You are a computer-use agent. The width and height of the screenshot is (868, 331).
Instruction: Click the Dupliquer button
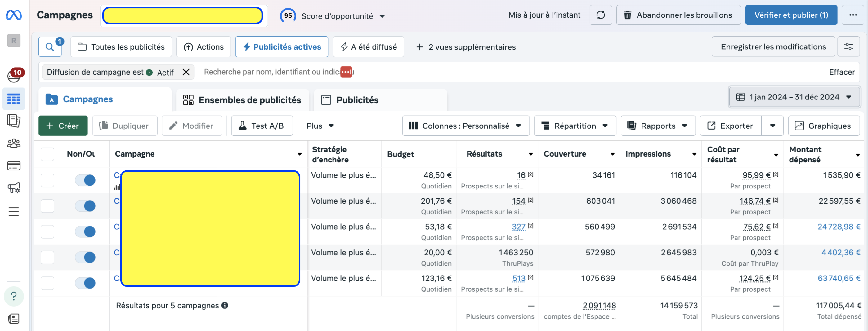(x=125, y=126)
